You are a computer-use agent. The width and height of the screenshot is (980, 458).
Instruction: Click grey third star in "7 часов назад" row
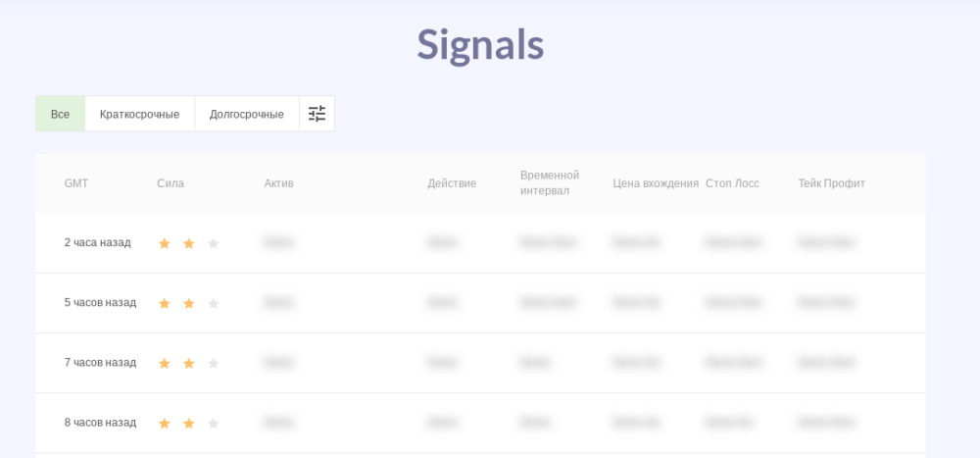(x=214, y=363)
